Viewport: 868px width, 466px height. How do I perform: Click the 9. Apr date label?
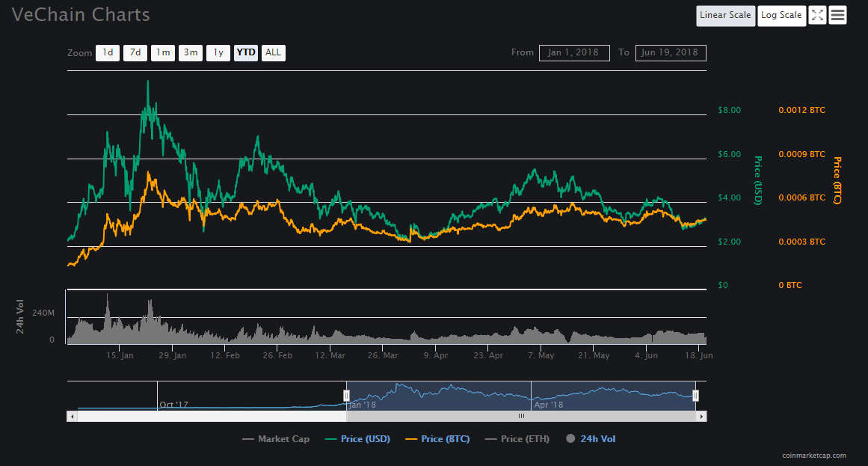tap(436, 356)
